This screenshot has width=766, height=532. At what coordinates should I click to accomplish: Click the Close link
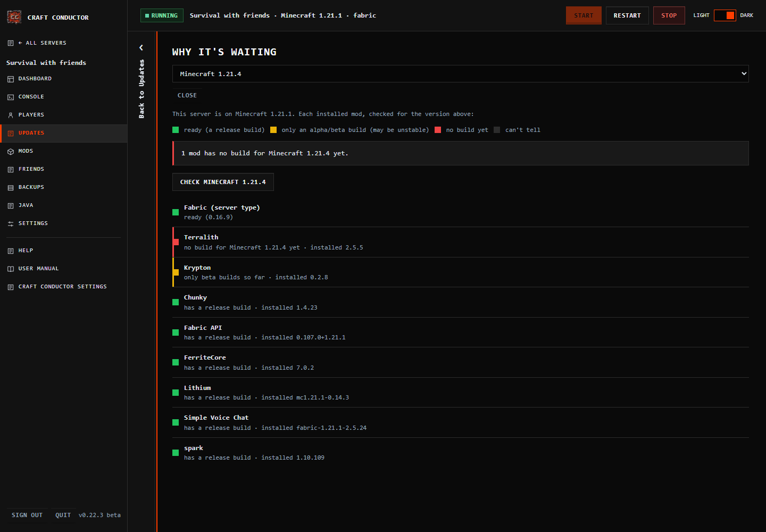point(187,95)
